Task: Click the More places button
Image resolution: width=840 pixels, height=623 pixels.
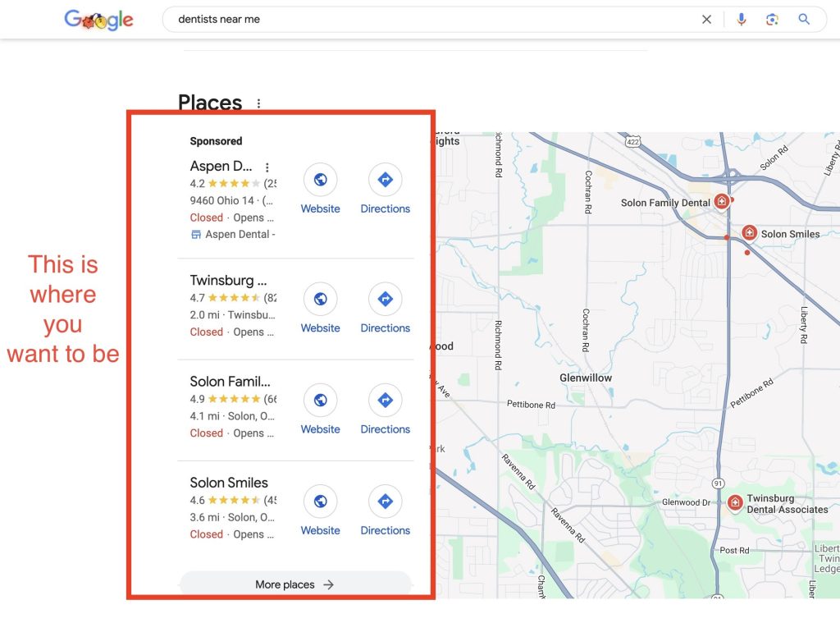Action: (294, 584)
